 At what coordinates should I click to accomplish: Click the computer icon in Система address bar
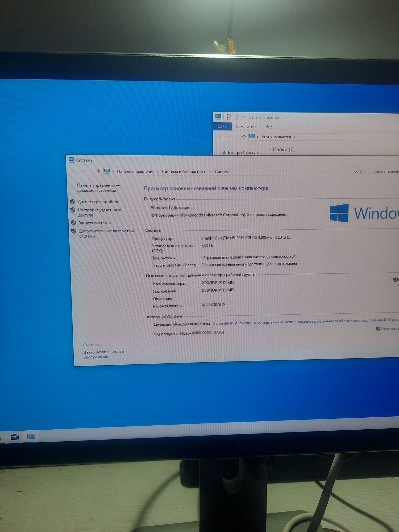pyautogui.click(x=107, y=171)
